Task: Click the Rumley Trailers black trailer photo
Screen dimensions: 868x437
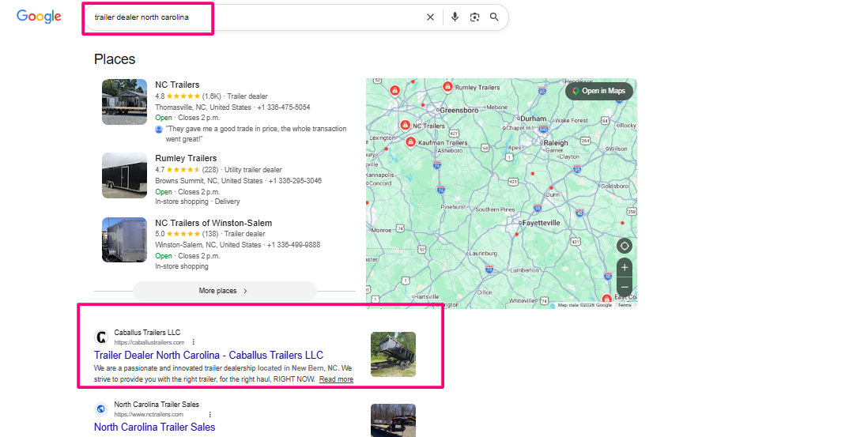Action: tap(125, 175)
